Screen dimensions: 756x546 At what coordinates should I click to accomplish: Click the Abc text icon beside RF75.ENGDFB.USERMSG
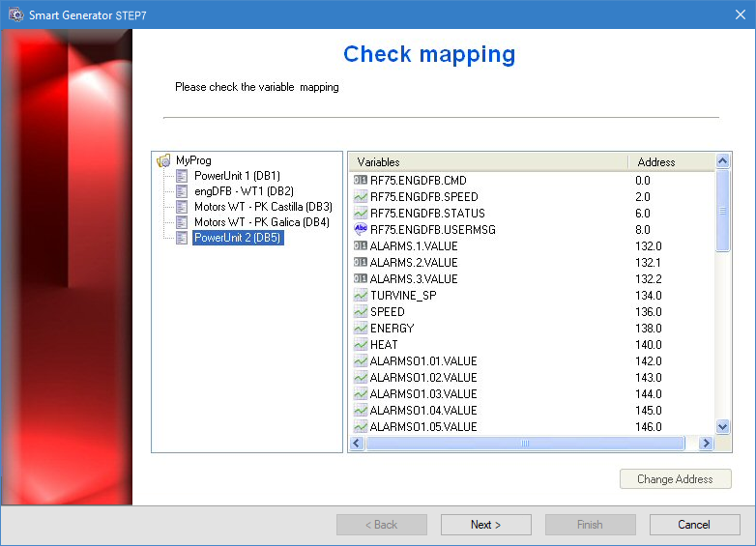361,229
